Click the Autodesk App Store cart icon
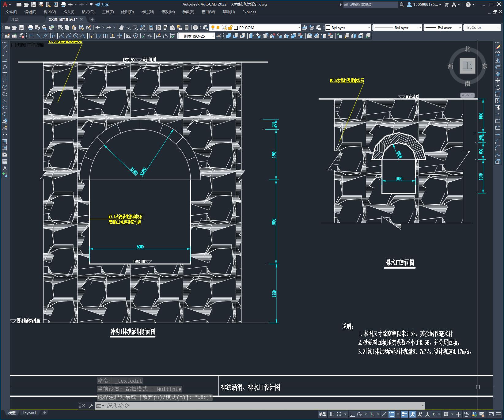Viewport: 504px width, 420px height. (x=447, y=4)
